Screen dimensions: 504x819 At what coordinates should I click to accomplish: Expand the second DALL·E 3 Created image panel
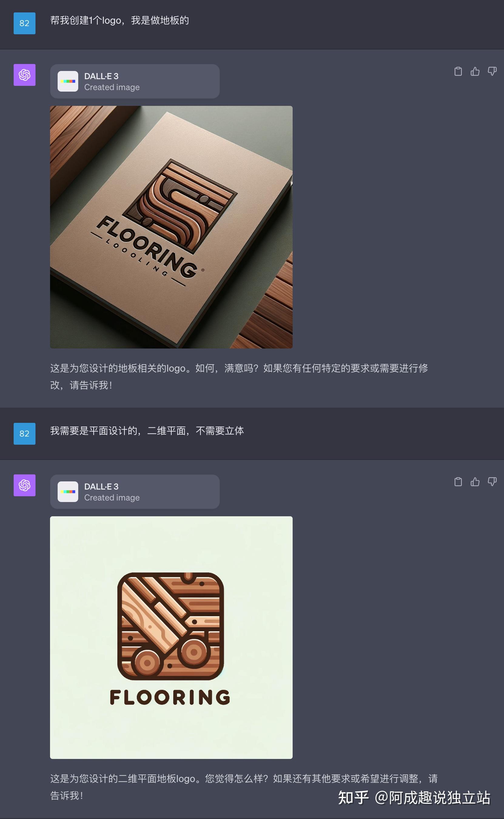[135, 492]
